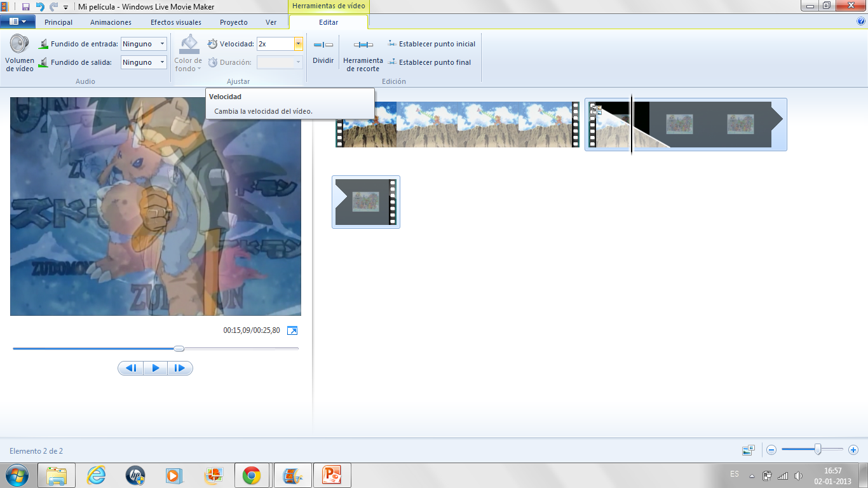Open the Windows Start menu
Screen dimensions: 868x488
click(x=17, y=475)
